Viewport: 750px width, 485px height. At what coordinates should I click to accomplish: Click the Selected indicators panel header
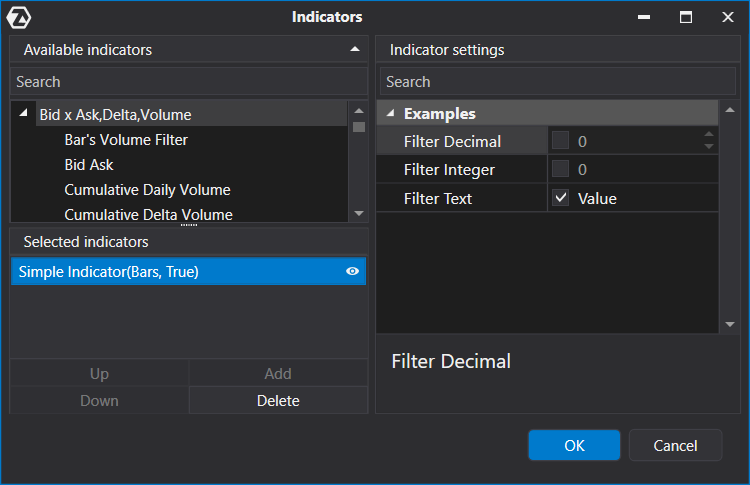189,242
